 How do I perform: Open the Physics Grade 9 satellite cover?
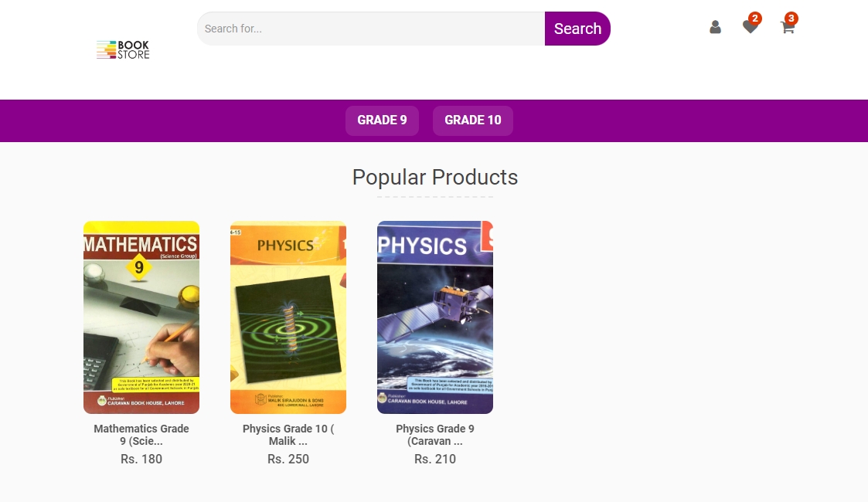435,317
